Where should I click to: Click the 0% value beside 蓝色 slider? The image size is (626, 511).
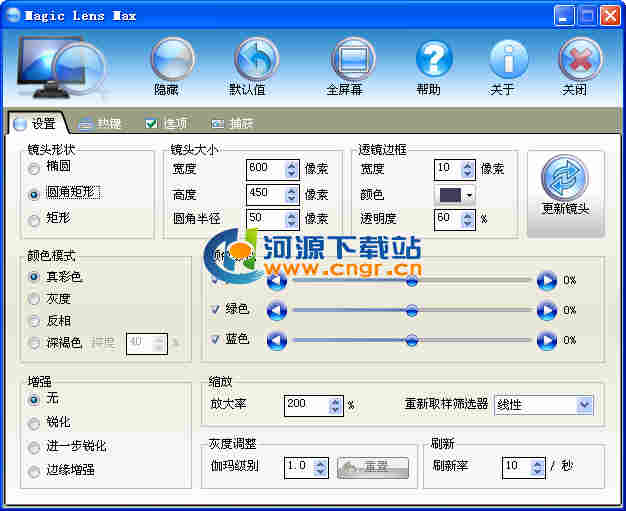pyautogui.click(x=570, y=341)
